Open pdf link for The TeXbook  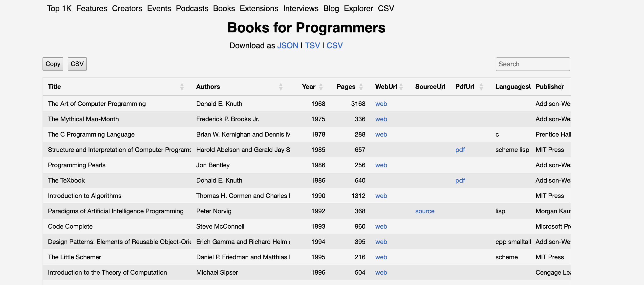point(460,180)
